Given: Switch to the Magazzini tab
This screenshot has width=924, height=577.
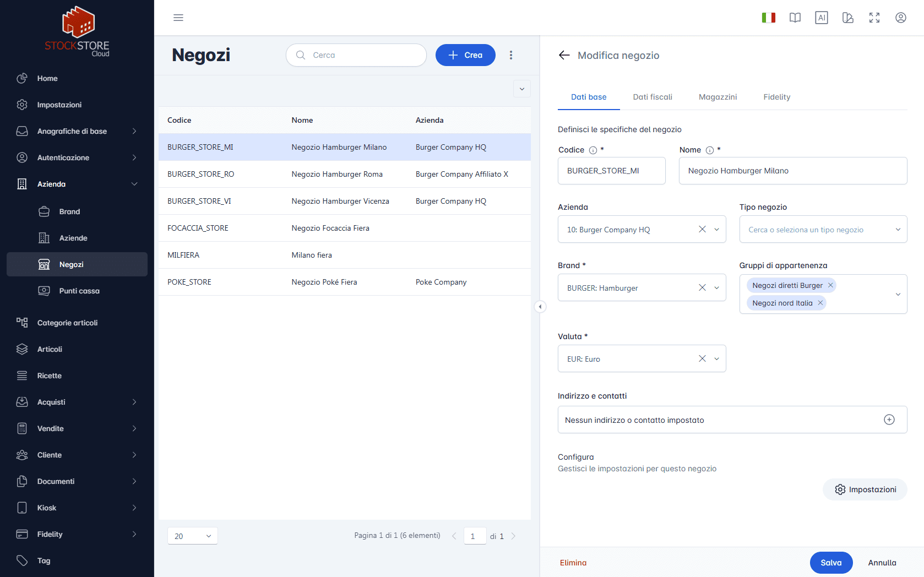Looking at the screenshot, I should (717, 97).
